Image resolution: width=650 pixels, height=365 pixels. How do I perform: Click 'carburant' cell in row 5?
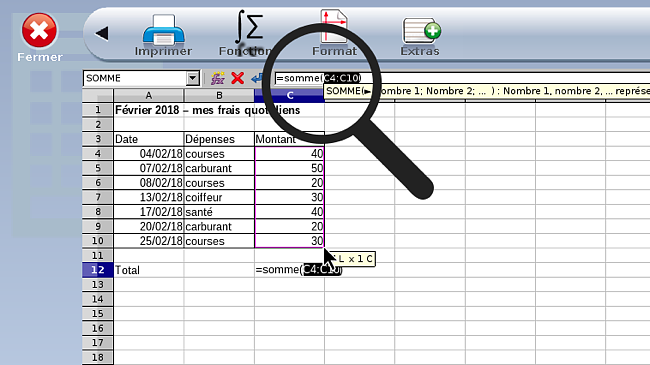coord(219,168)
